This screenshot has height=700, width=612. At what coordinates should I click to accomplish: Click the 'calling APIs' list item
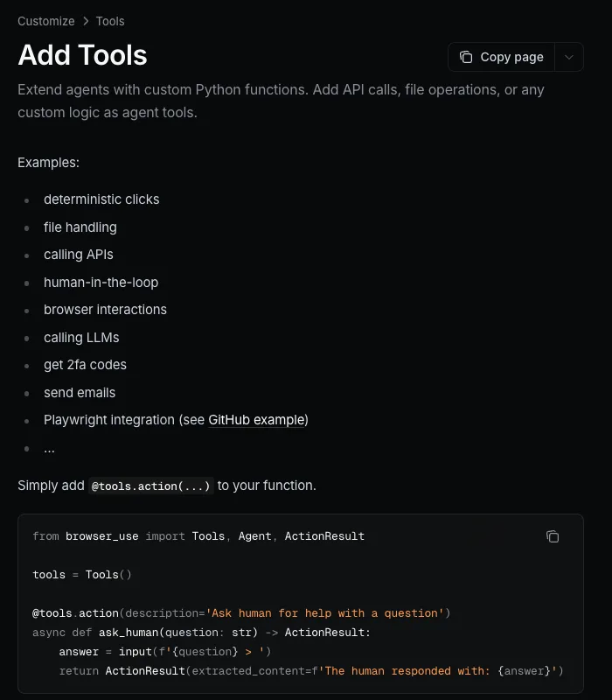pyautogui.click(x=79, y=255)
